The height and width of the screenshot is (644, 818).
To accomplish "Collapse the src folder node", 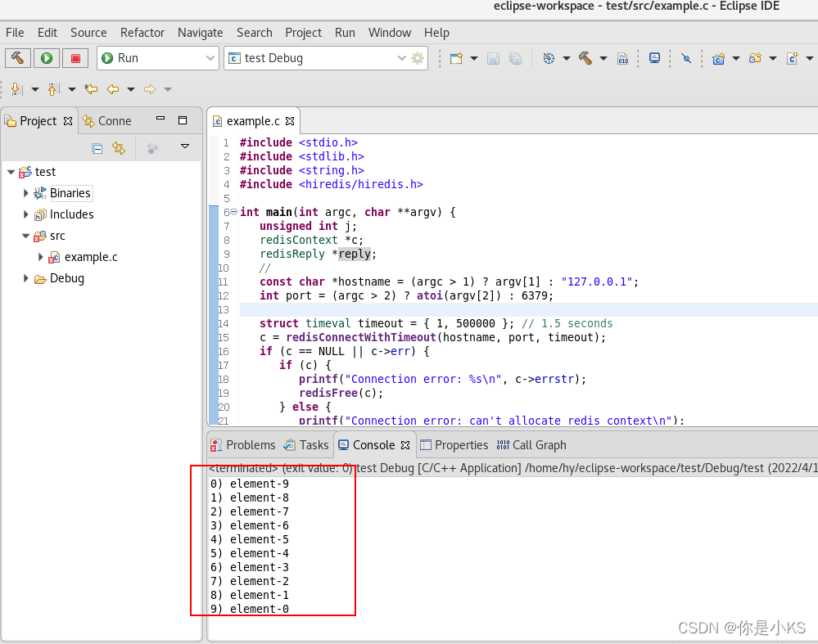I will [25, 236].
